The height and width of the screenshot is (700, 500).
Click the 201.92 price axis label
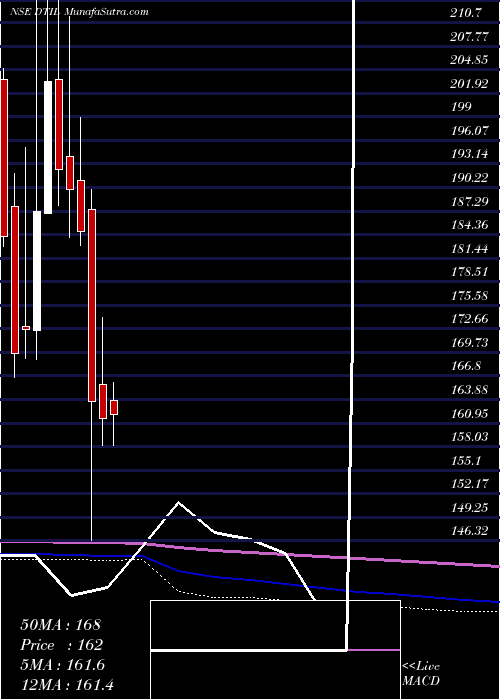469,83
